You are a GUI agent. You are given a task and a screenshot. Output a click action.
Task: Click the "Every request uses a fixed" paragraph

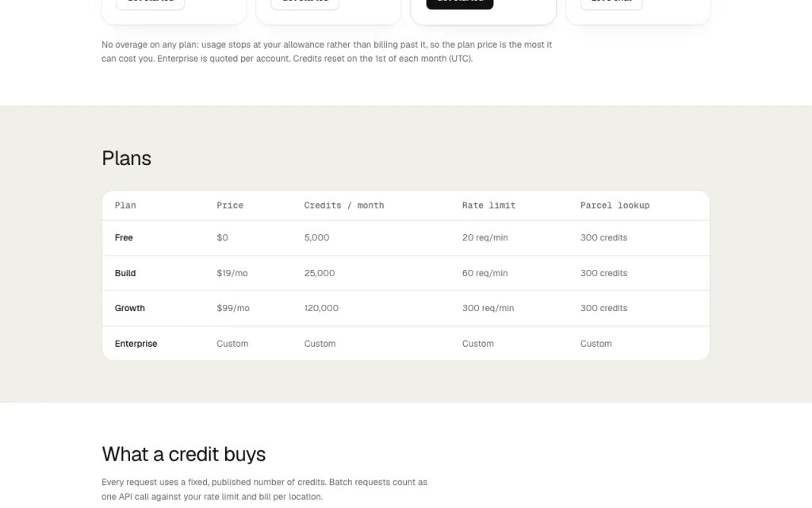(264, 489)
